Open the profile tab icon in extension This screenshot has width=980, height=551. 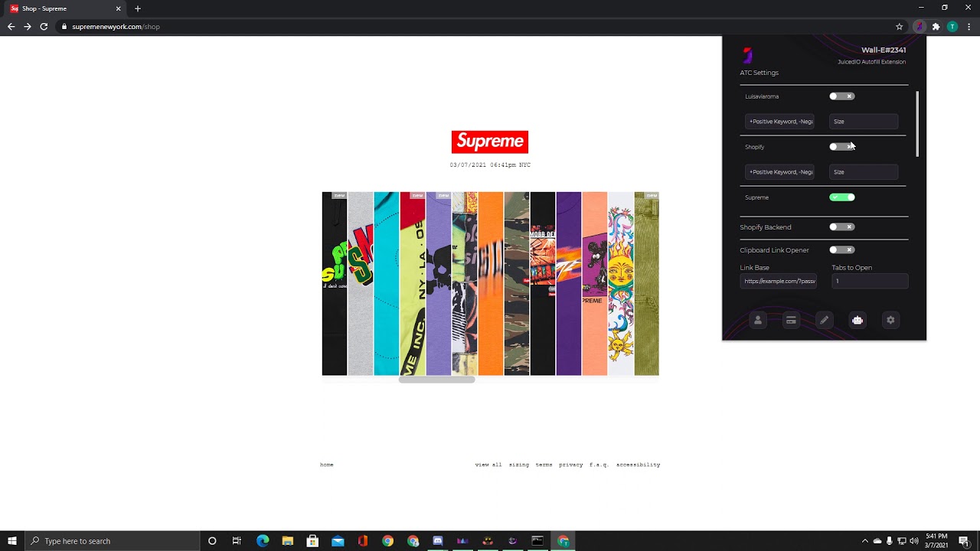click(x=758, y=321)
